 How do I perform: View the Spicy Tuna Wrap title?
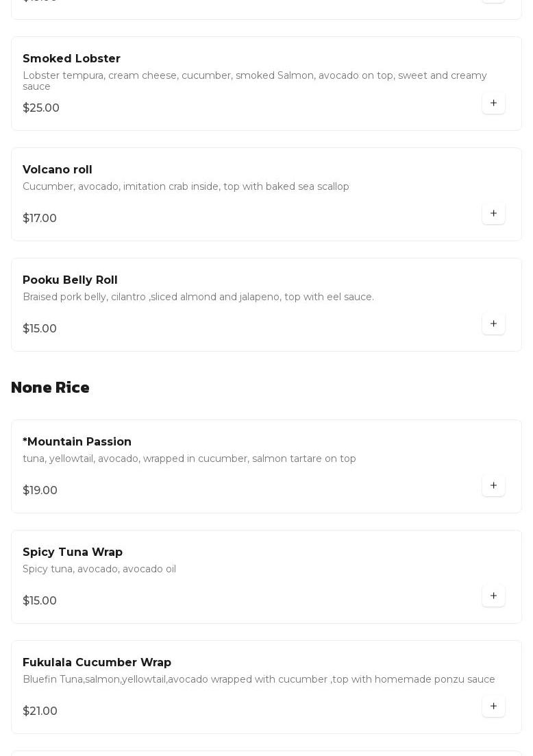pyautogui.click(x=73, y=552)
